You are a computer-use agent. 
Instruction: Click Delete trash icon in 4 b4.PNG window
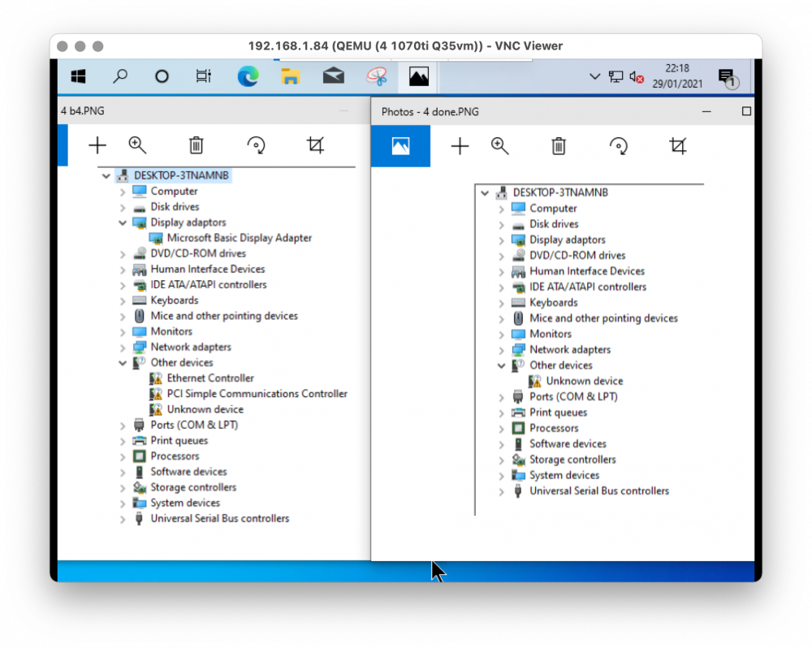coord(197,145)
